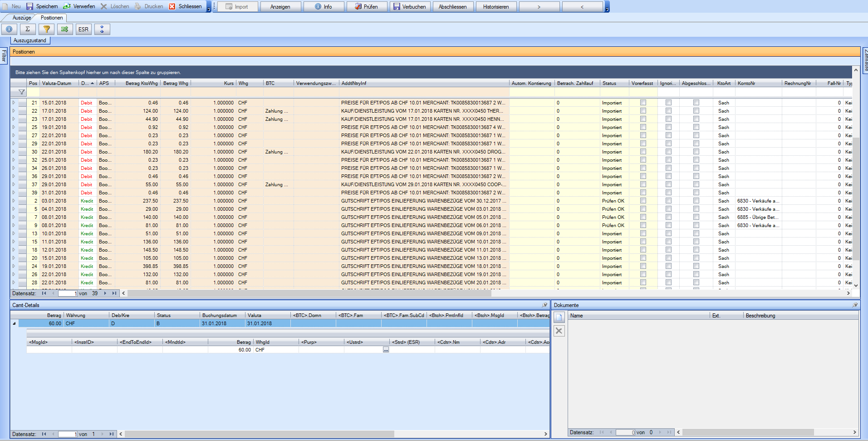Click the green shuffle arrows icon
The height and width of the screenshot is (441, 868).
(65, 29)
